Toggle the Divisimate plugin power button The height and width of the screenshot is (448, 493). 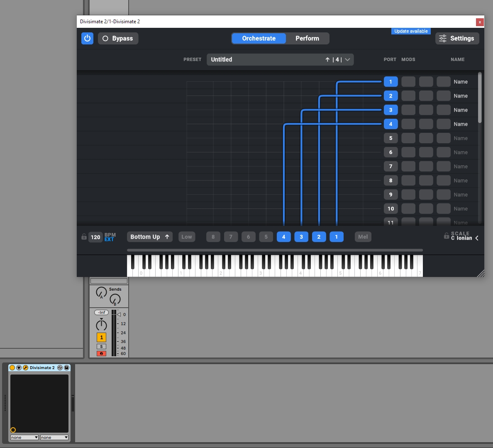pyautogui.click(x=87, y=38)
